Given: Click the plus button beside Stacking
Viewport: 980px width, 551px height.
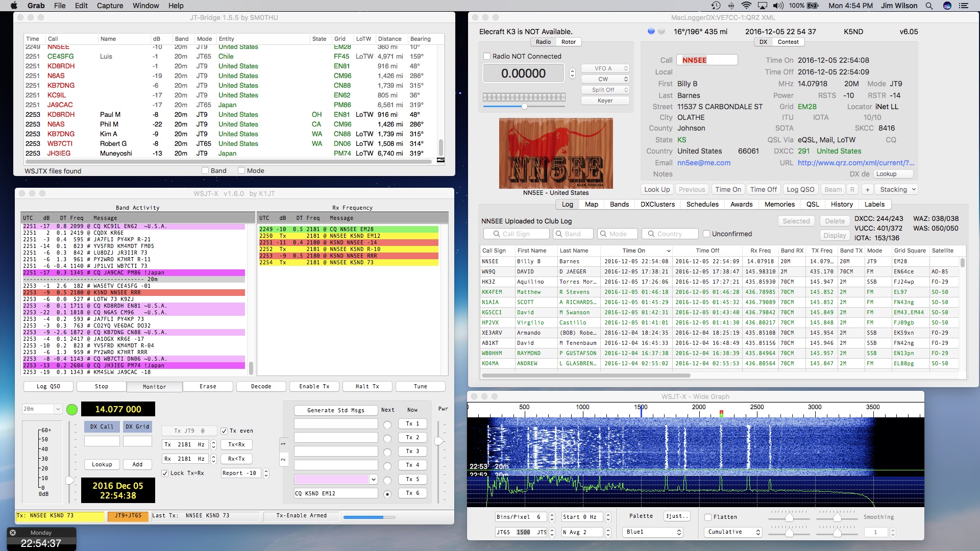Looking at the screenshot, I should pyautogui.click(x=867, y=189).
